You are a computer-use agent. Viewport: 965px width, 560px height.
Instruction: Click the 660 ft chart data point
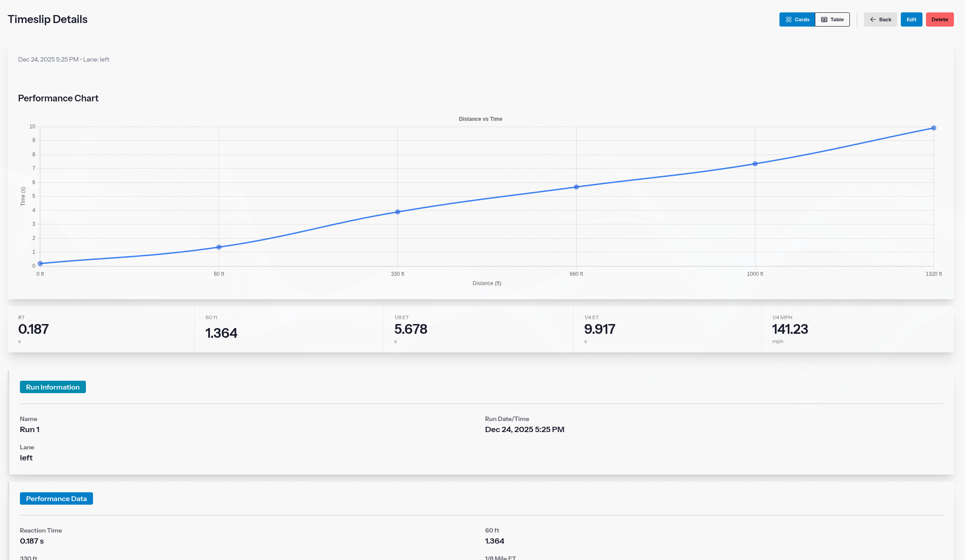coord(576,187)
